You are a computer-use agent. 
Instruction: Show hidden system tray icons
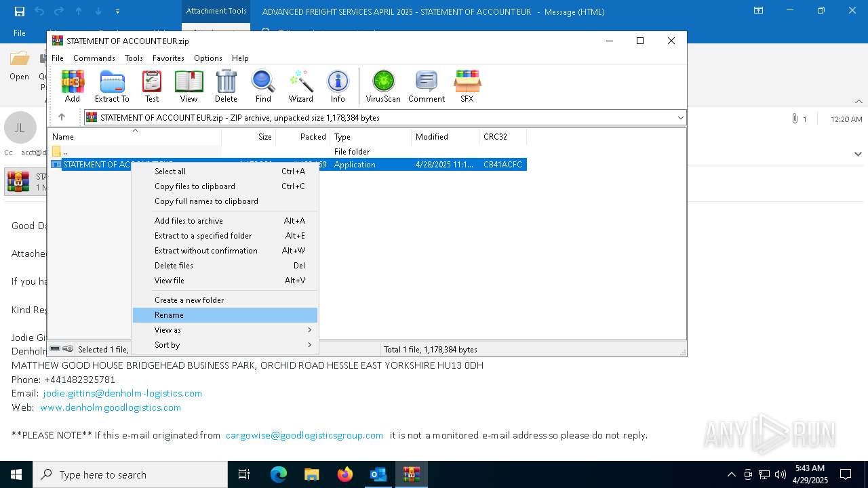tap(731, 474)
